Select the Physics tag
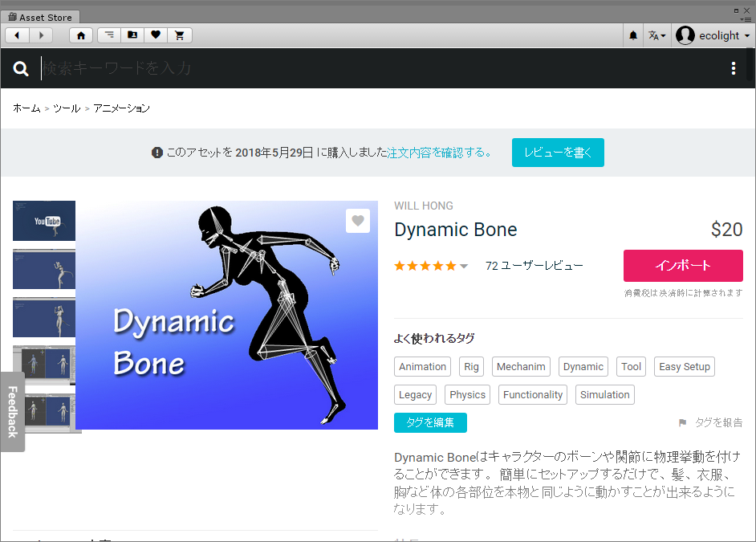The image size is (756, 542). 467,394
